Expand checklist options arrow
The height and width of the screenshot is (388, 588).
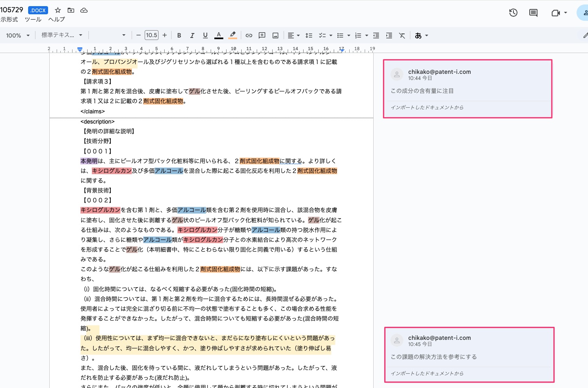pyautogui.click(x=331, y=35)
